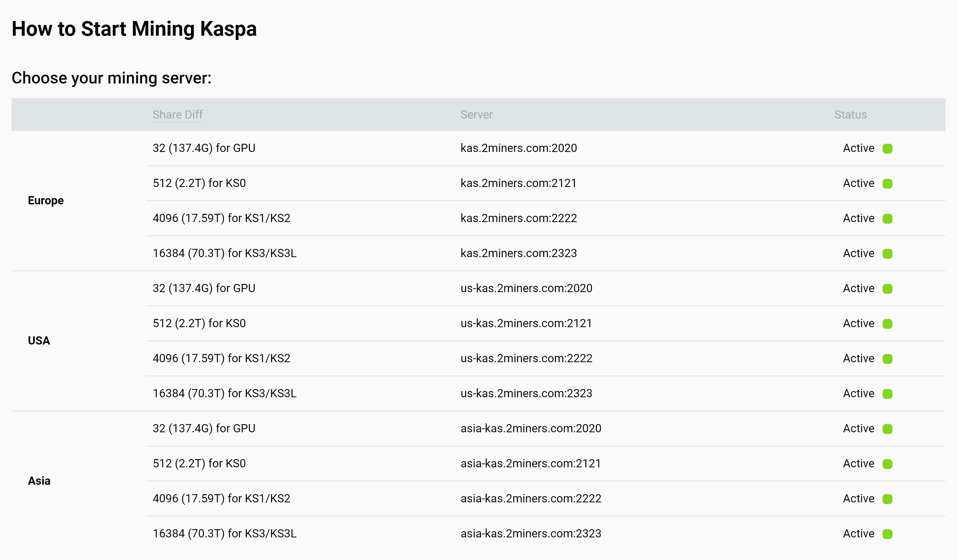Open the Share Diff tooltip in the header

tap(178, 114)
